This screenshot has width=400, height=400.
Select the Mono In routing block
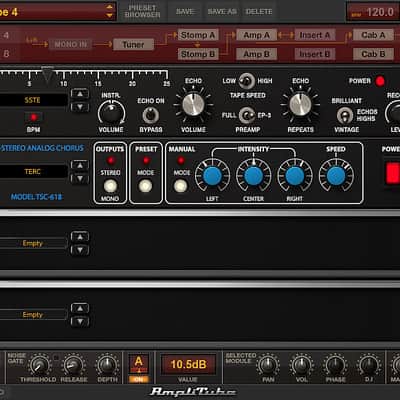(70, 44)
